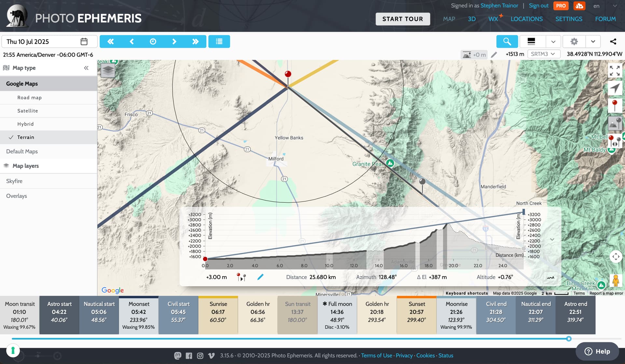Jump back one day with double-left arrows
Screen dimensions: 625x364
pyautogui.click(x=111, y=41)
